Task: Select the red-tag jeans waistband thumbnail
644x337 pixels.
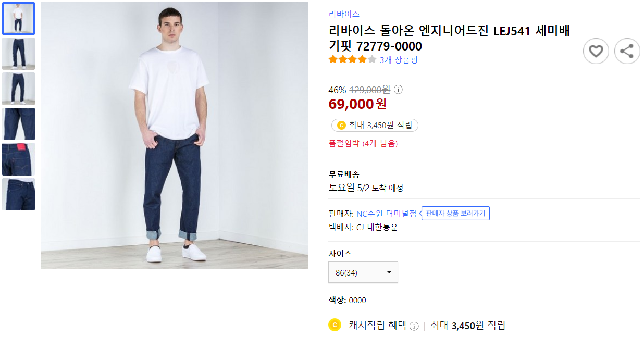Action: point(19,159)
